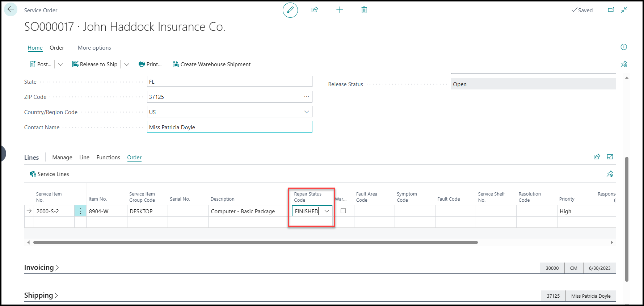Pin the Lines action bar
This screenshot has width=644, height=306.
pos(610,174)
